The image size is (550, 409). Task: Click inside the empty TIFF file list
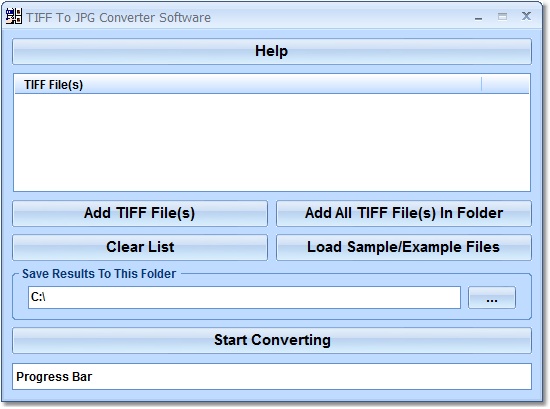coord(272,142)
